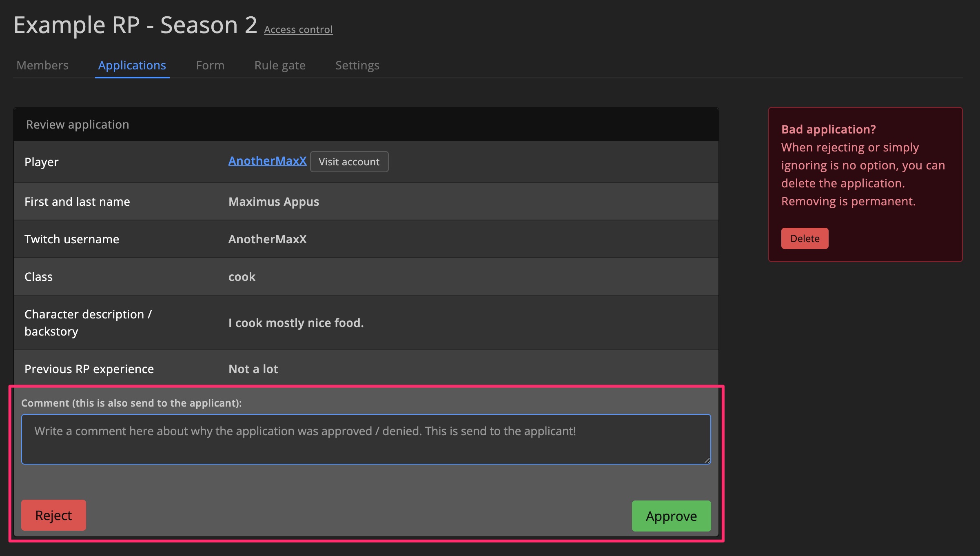The width and height of the screenshot is (980, 556).
Task: Focus the applicant comment text box
Action: click(366, 439)
